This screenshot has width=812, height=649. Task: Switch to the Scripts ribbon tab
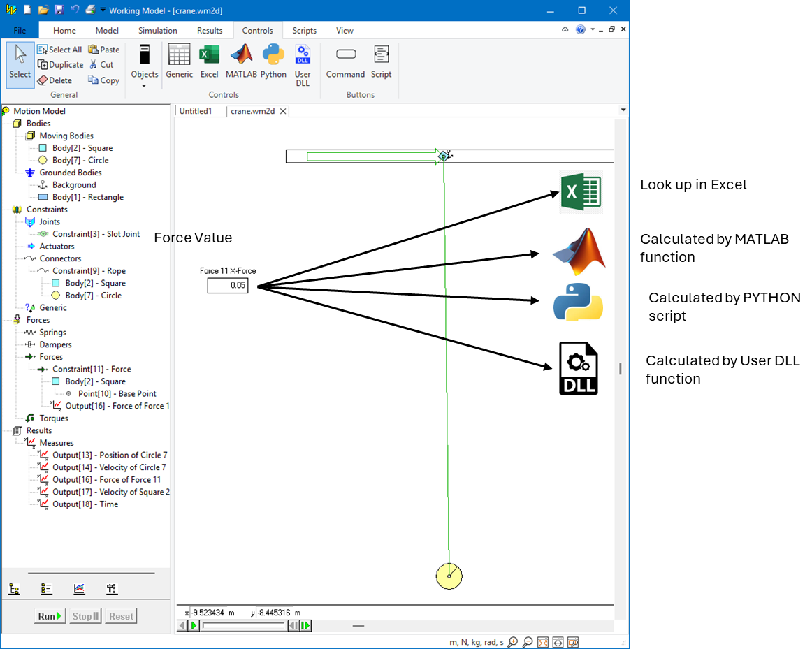(x=305, y=31)
